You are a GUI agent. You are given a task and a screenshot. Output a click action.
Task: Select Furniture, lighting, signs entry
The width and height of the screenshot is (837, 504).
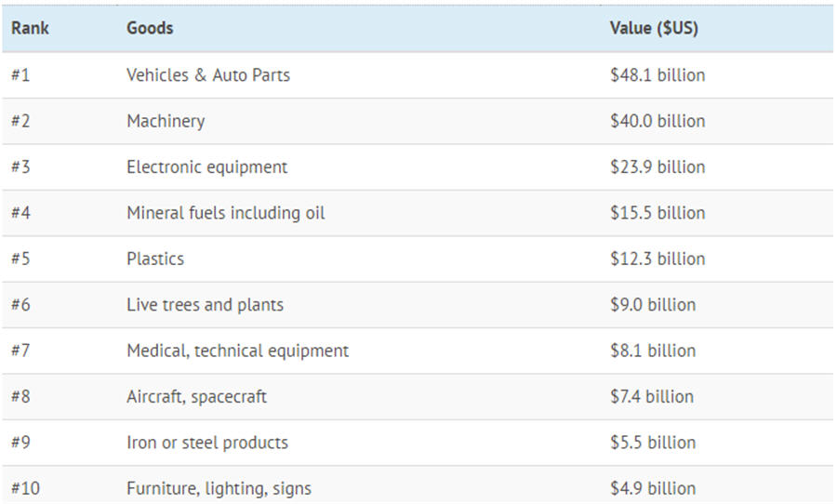pyautogui.click(x=219, y=488)
